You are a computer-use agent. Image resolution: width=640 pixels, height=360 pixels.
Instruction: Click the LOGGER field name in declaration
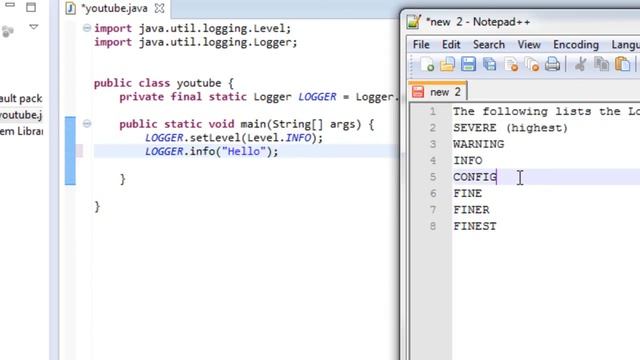coord(317,97)
